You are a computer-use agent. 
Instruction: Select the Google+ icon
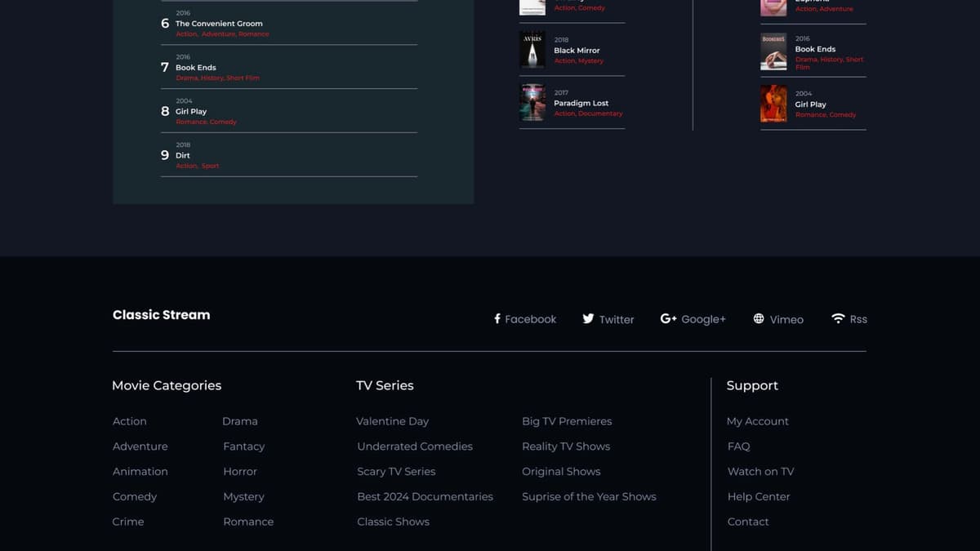(668, 318)
